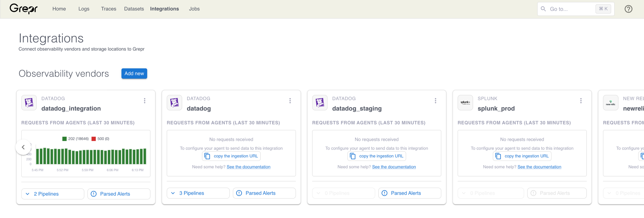Image resolution: width=644 pixels, height=218 pixels.
Task: Click the search magnifier icon in the top bar
Action: (x=543, y=9)
